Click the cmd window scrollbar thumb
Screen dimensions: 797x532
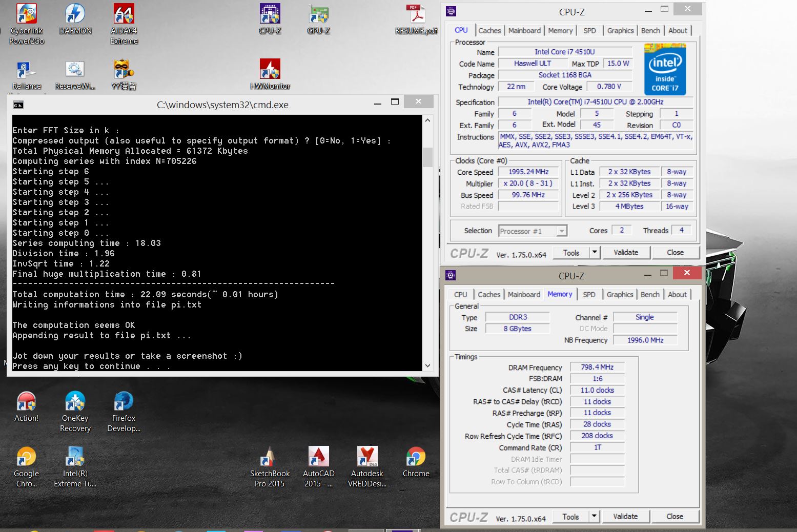tap(428, 157)
